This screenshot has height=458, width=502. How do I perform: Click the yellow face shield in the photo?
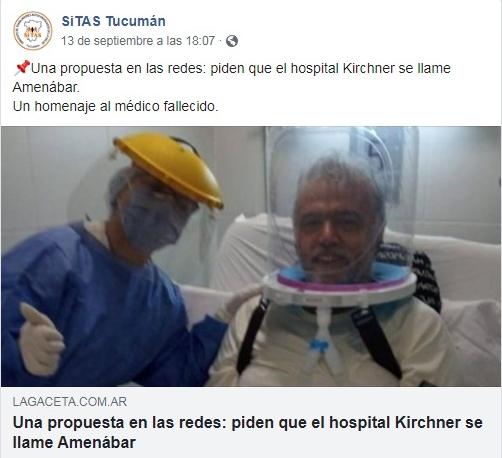coord(169,168)
